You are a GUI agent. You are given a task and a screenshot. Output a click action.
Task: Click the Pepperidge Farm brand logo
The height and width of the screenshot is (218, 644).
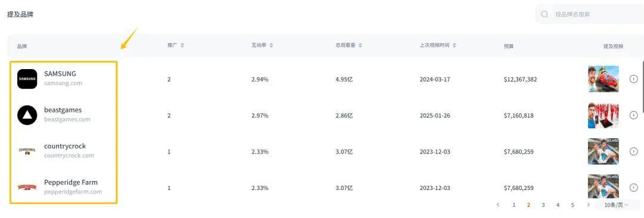pos(27,187)
